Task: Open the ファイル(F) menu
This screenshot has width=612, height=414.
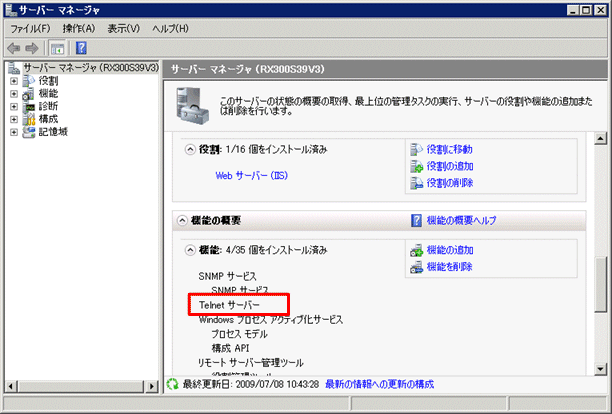Action: point(30,28)
